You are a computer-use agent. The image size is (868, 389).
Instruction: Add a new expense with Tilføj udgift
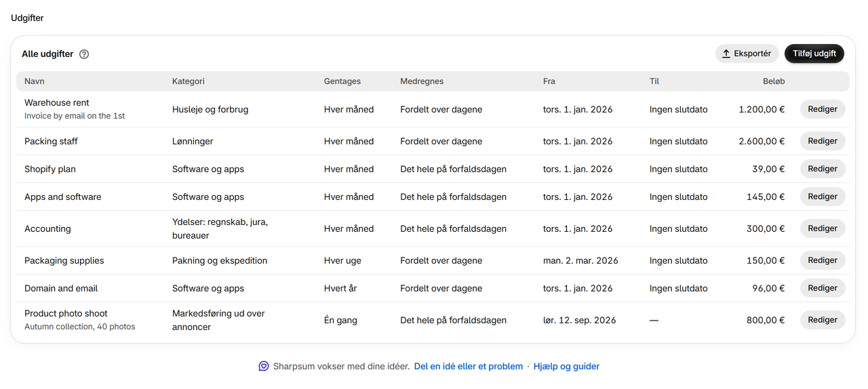[814, 54]
